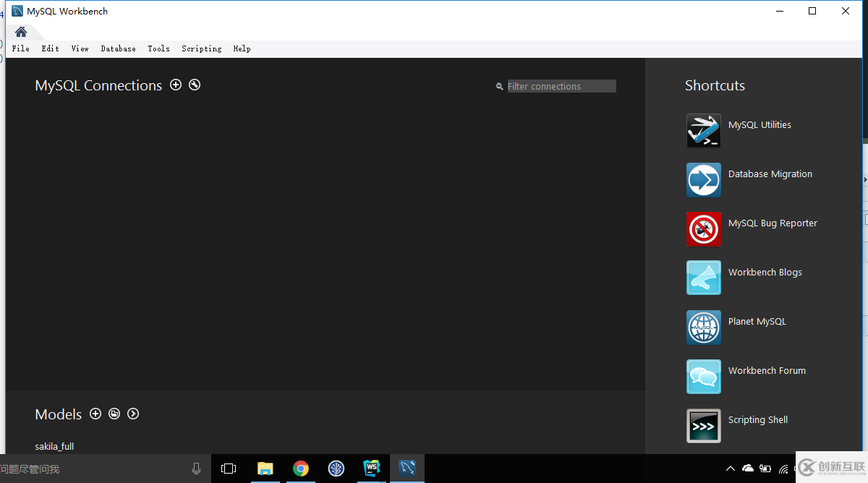Open Task View on the taskbar
The width and height of the screenshot is (868, 483).
click(x=229, y=469)
